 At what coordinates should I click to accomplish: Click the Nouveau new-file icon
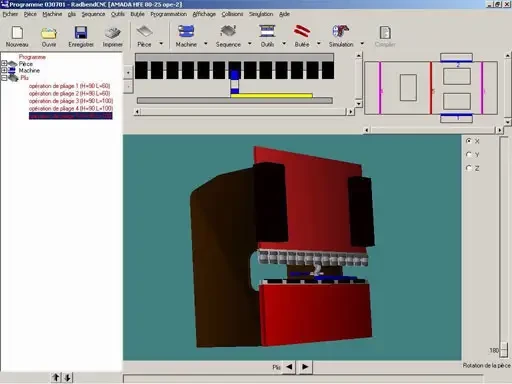[x=17, y=33]
